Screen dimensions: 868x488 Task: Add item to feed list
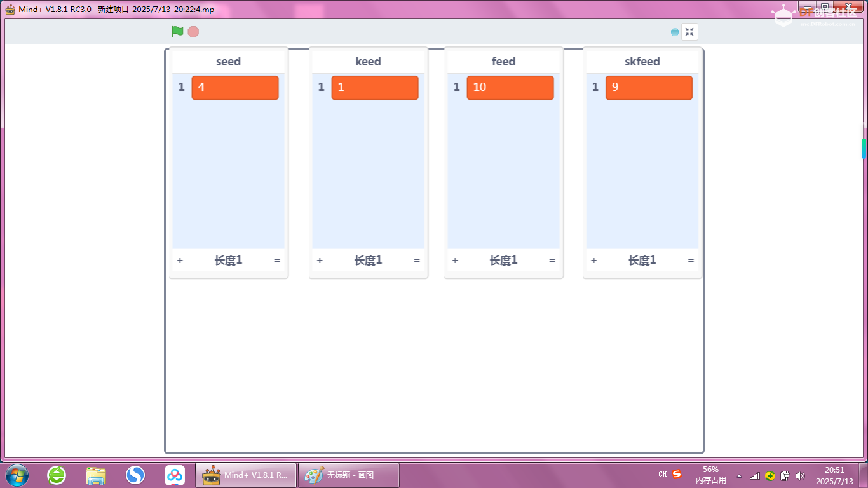click(456, 261)
